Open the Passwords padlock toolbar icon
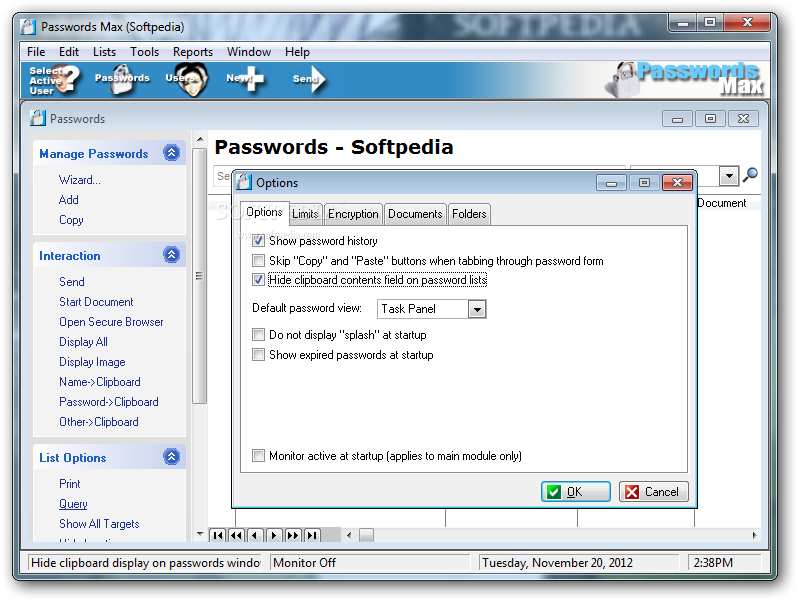 122,79
